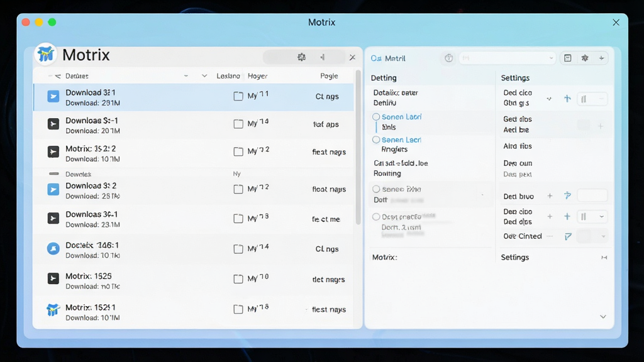Open the first dropdown arrow in list header
The image size is (644, 362).
(x=186, y=76)
